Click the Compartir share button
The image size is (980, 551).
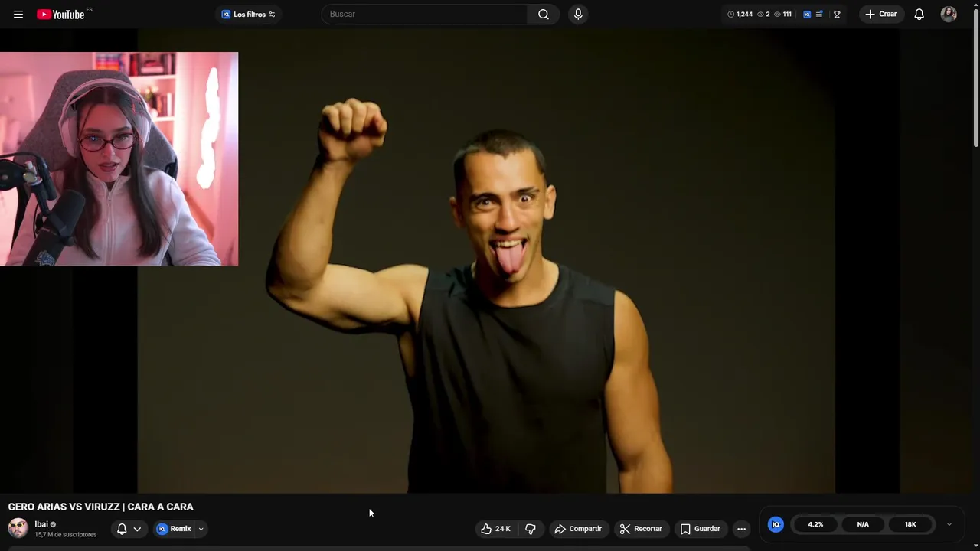578,529
